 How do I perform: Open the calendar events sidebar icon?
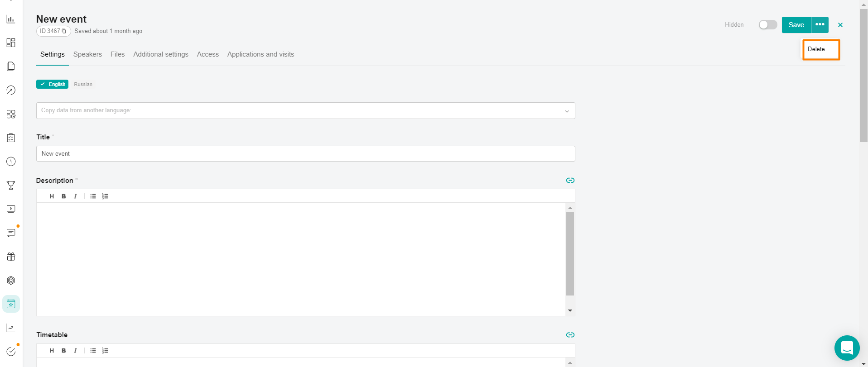(x=11, y=304)
